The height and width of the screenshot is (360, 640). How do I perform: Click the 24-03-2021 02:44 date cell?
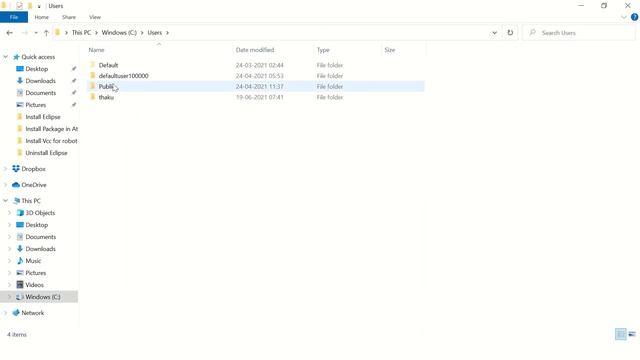coord(260,65)
